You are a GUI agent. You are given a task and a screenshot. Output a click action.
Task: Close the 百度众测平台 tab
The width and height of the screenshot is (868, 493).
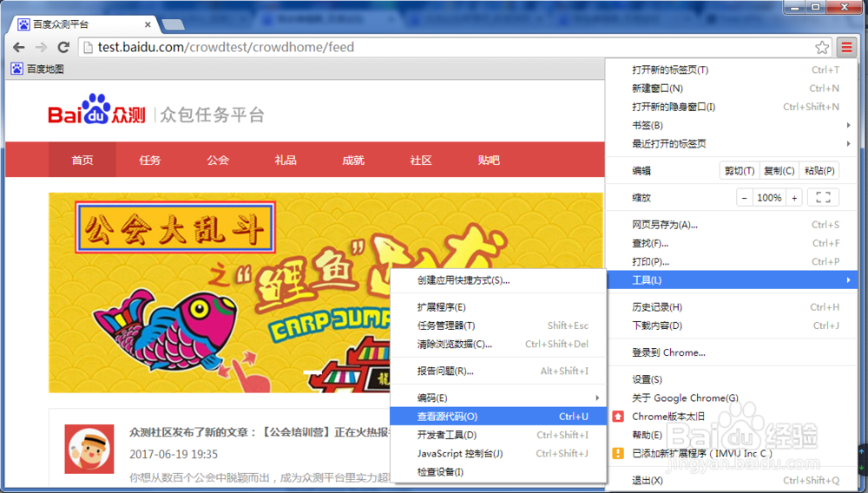click(148, 24)
